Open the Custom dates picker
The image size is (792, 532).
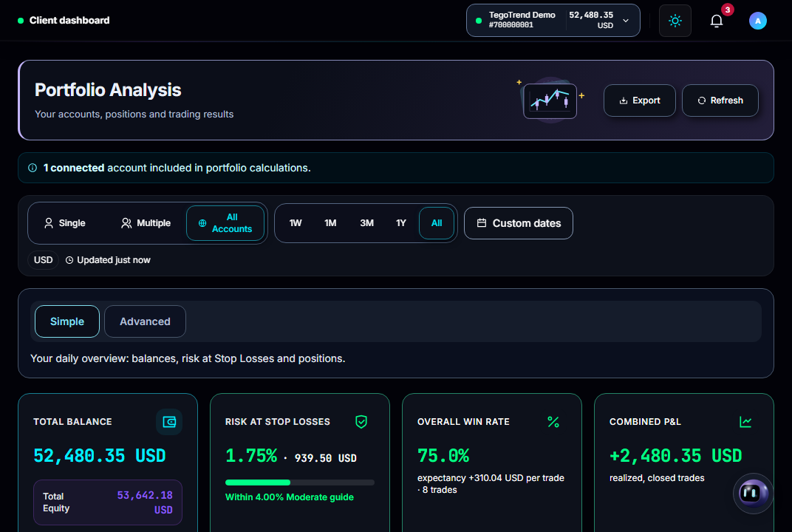point(518,223)
